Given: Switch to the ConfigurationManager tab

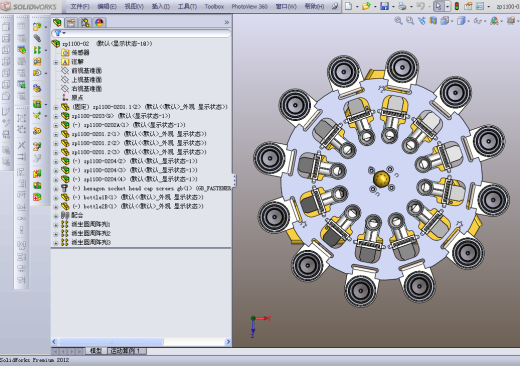Looking at the screenshot, I should (x=85, y=22).
